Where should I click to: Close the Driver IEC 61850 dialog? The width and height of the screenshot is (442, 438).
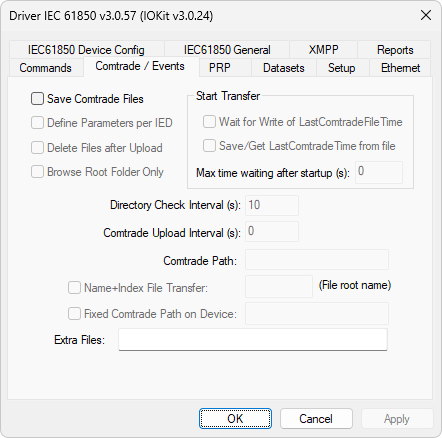click(x=426, y=15)
